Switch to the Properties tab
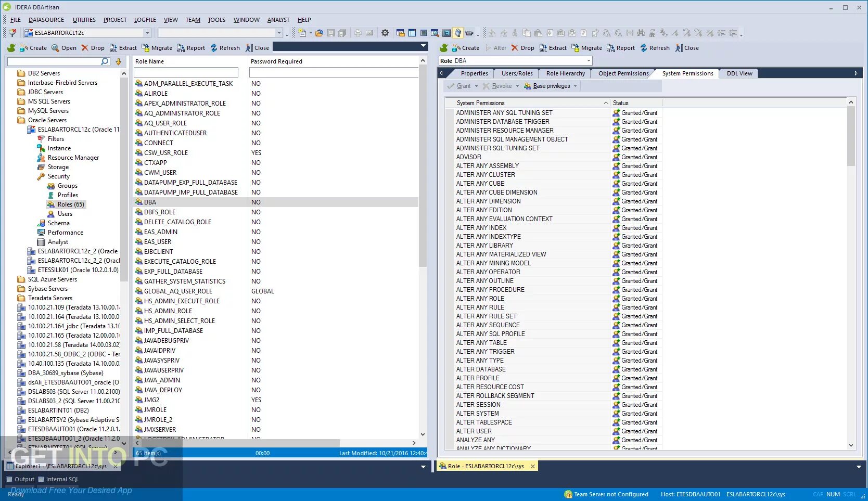Viewport: 868px width, 501px height. pos(474,73)
